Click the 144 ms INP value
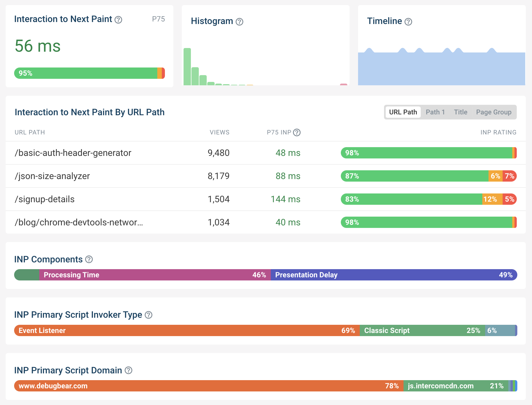Image resolution: width=532 pixels, height=405 pixels. point(285,199)
